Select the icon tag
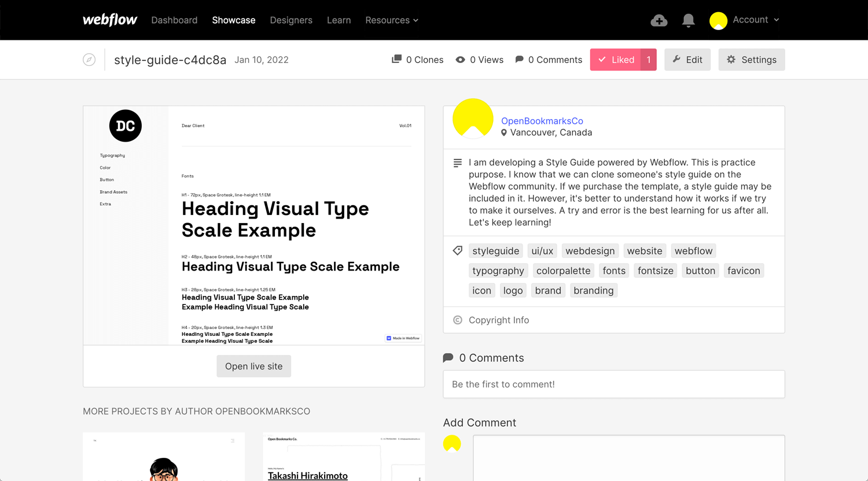This screenshot has height=481, width=868. [481, 290]
